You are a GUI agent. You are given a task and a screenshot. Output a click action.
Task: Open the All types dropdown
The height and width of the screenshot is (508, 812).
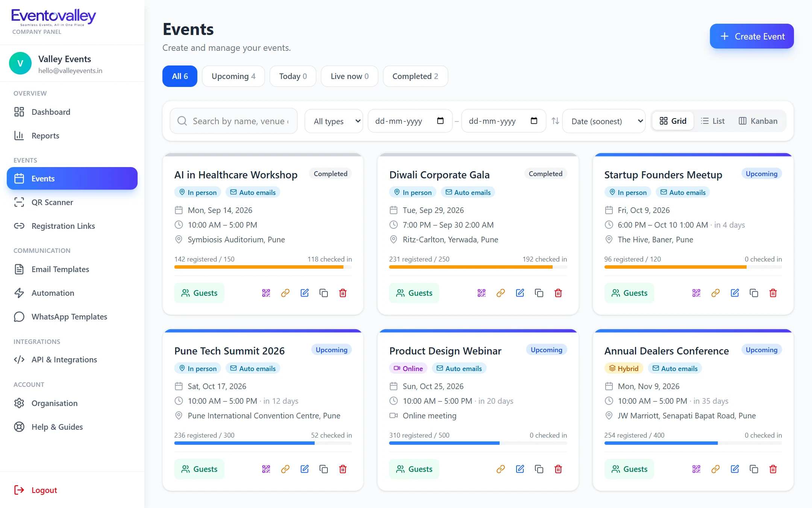pyautogui.click(x=334, y=121)
